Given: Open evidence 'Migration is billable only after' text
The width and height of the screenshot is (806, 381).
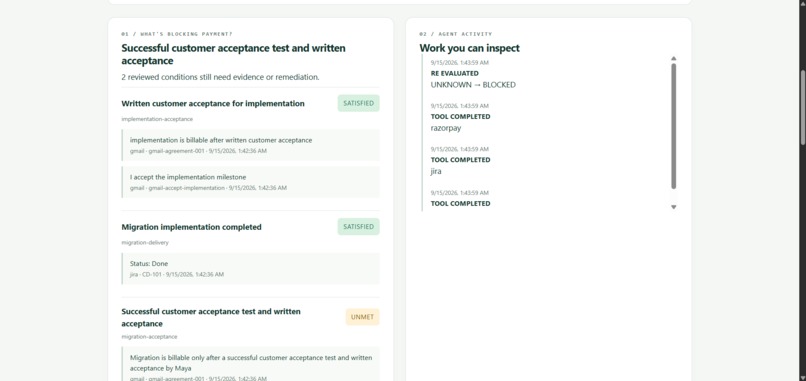Looking at the screenshot, I should point(251,363).
